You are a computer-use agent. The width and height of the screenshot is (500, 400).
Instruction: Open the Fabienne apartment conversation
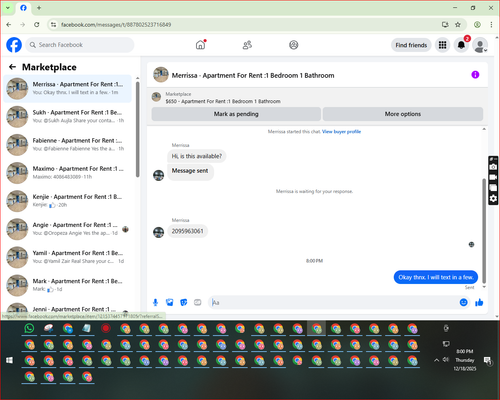(68, 145)
